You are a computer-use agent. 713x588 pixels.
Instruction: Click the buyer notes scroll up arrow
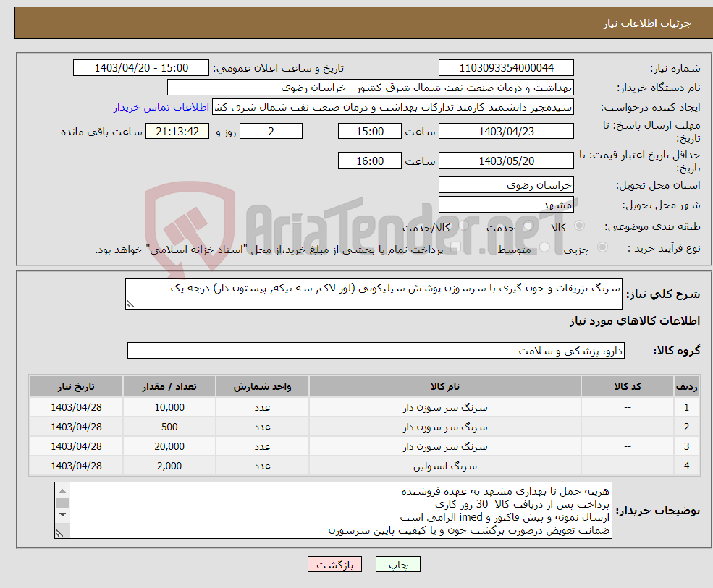[x=63, y=491]
